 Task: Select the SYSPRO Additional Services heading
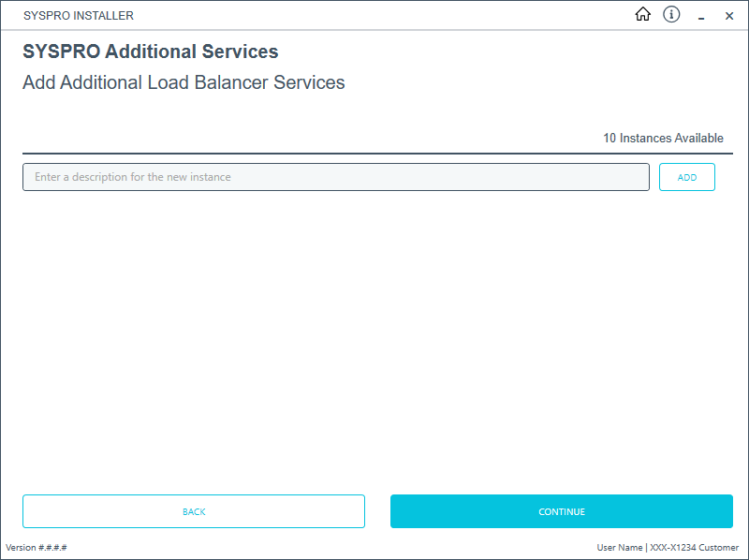150,52
